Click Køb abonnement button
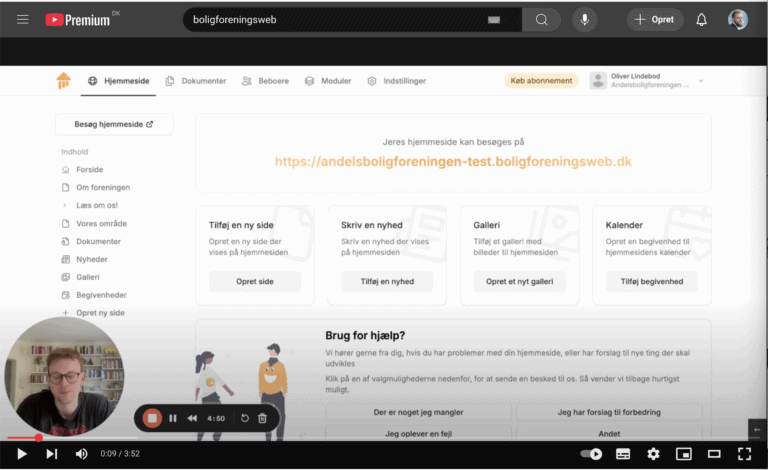 pyautogui.click(x=541, y=81)
